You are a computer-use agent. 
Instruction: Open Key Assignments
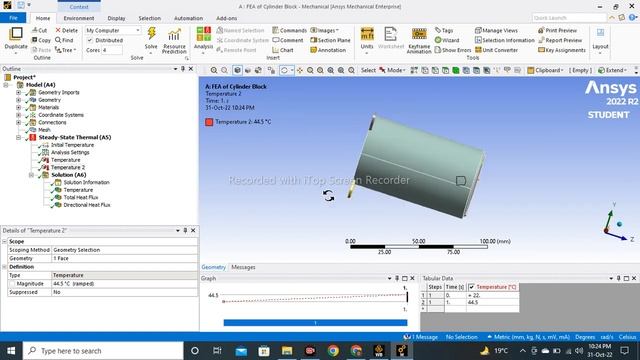562,50
